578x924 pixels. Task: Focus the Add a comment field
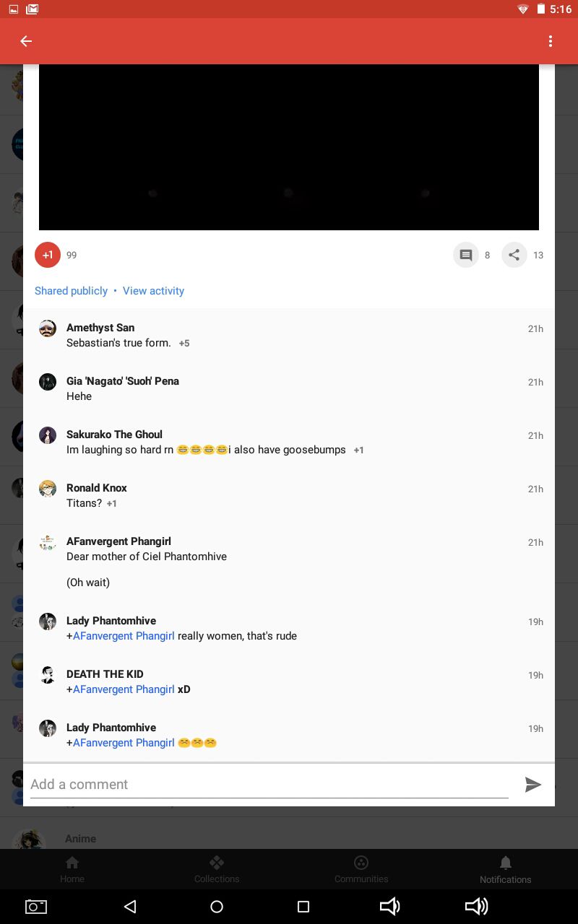pyautogui.click(x=269, y=785)
